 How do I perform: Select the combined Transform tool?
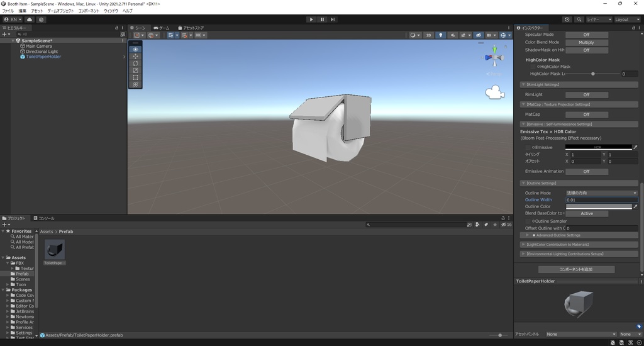click(136, 84)
